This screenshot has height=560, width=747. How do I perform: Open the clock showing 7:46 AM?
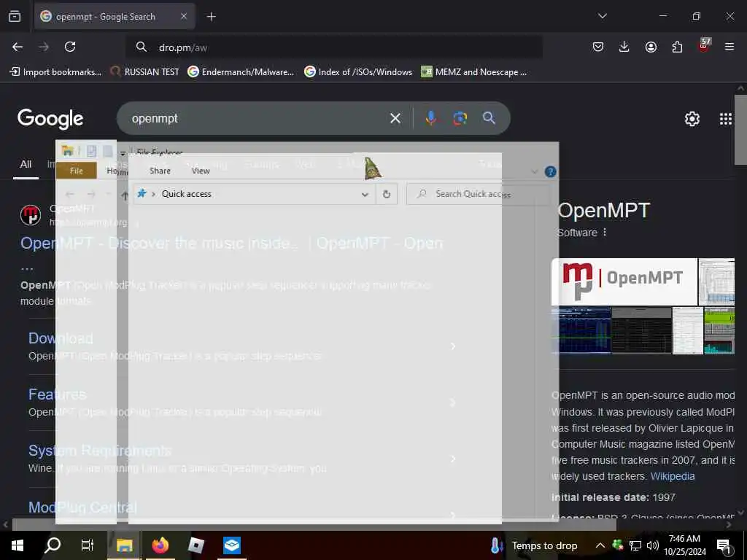point(684,545)
